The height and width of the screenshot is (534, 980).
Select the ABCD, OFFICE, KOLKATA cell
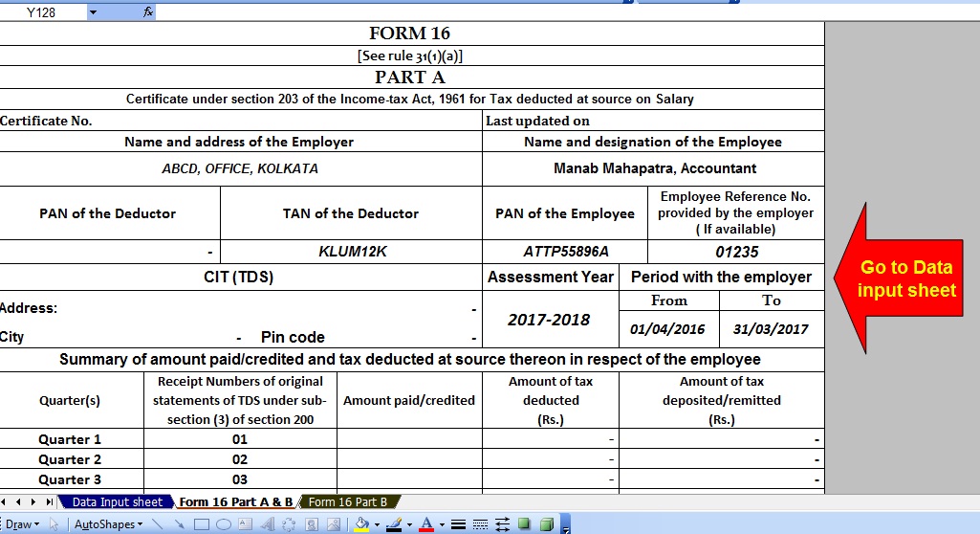[241, 168]
